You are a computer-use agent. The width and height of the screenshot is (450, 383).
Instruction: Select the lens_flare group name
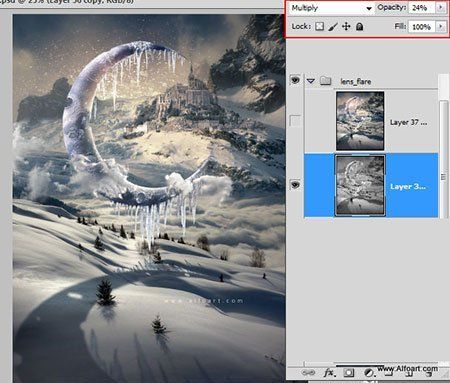tap(356, 81)
